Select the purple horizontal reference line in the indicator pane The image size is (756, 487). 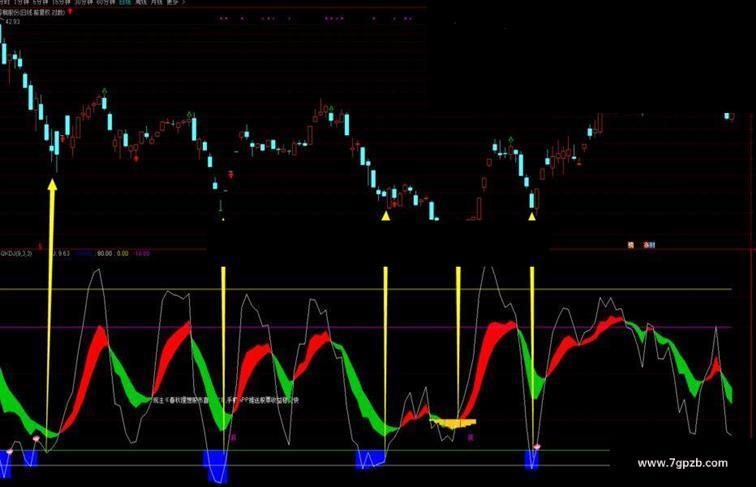365,327
